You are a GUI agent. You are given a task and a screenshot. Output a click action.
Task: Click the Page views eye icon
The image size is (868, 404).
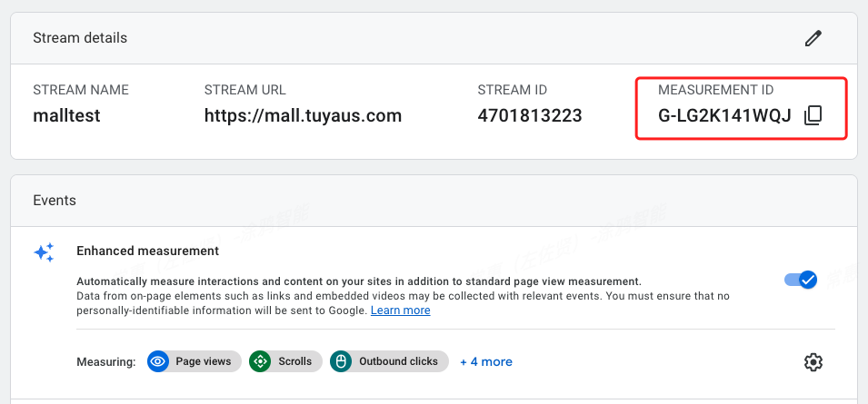[158, 361]
